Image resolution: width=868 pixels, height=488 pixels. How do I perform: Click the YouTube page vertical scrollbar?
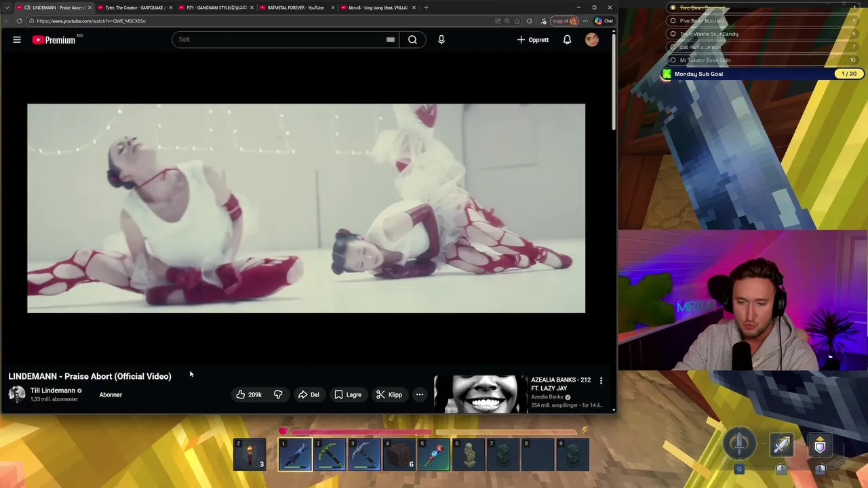(614, 81)
